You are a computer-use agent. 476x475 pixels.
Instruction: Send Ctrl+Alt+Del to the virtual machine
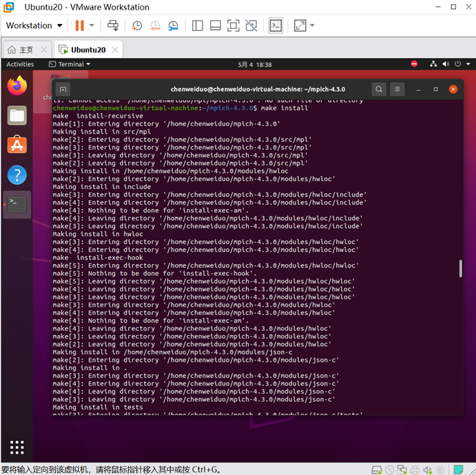(113, 26)
